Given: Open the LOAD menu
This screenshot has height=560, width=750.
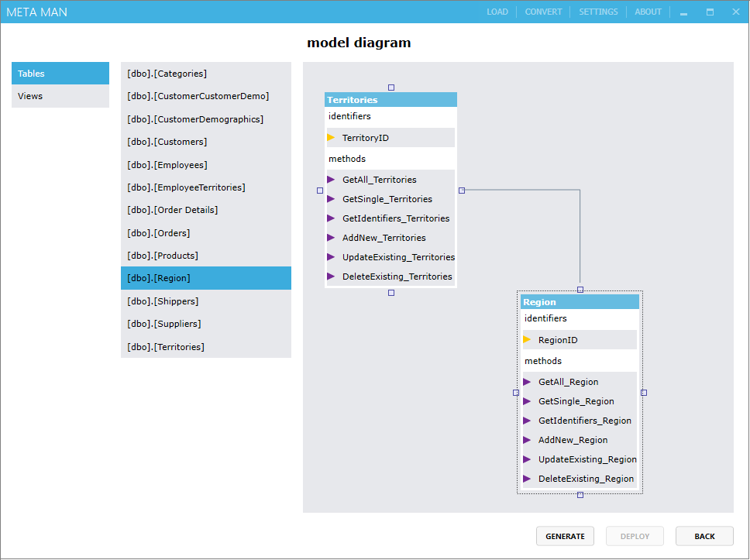Looking at the screenshot, I should pos(497,12).
